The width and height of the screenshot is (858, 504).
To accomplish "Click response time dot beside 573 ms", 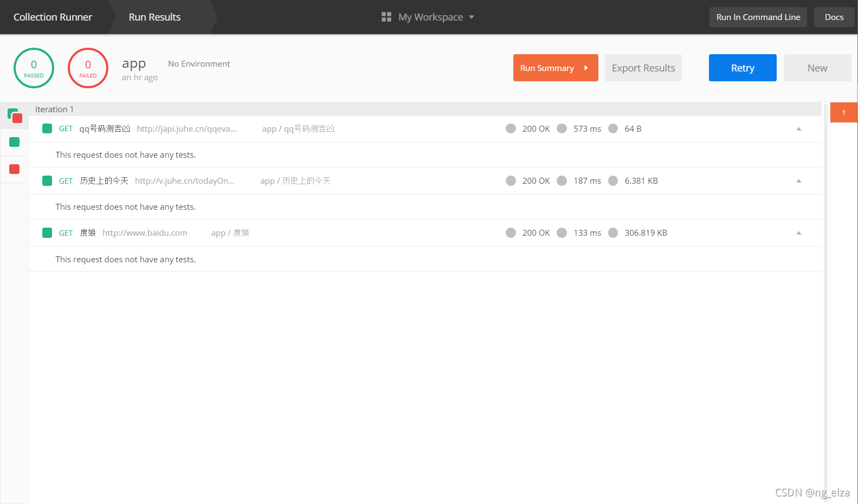I will point(562,128).
